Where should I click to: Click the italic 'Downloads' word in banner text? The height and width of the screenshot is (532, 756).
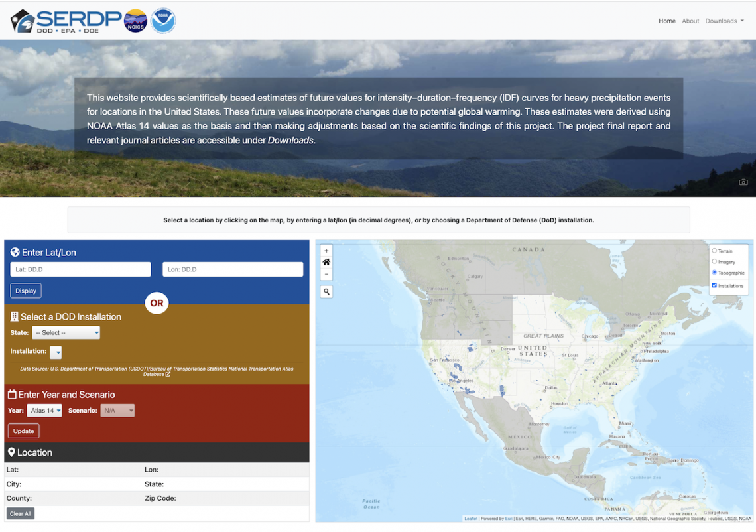click(x=290, y=141)
